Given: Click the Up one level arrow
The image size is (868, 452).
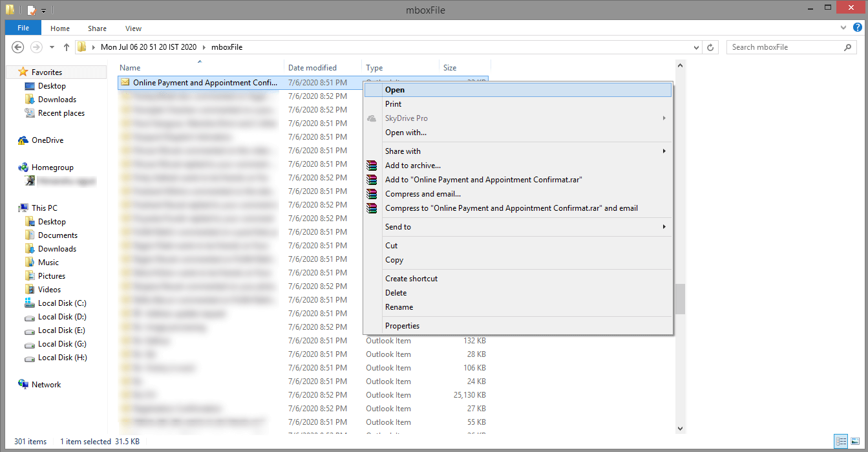Looking at the screenshot, I should [x=67, y=47].
